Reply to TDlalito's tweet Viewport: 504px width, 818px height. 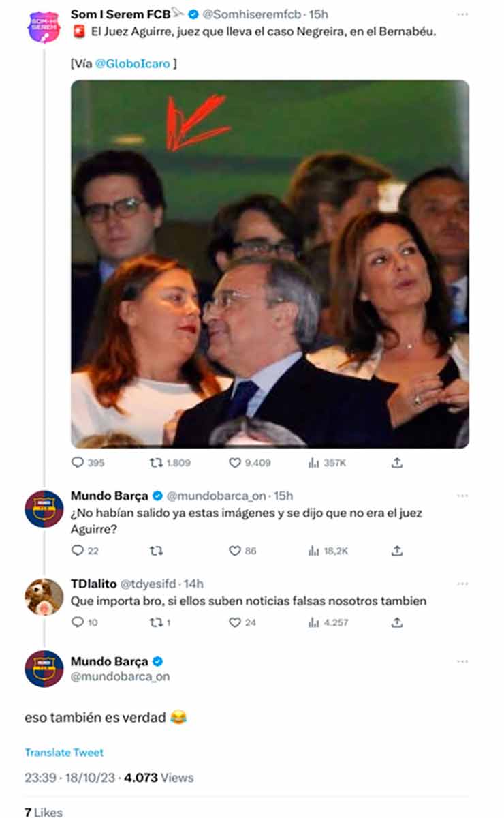(77, 622)
